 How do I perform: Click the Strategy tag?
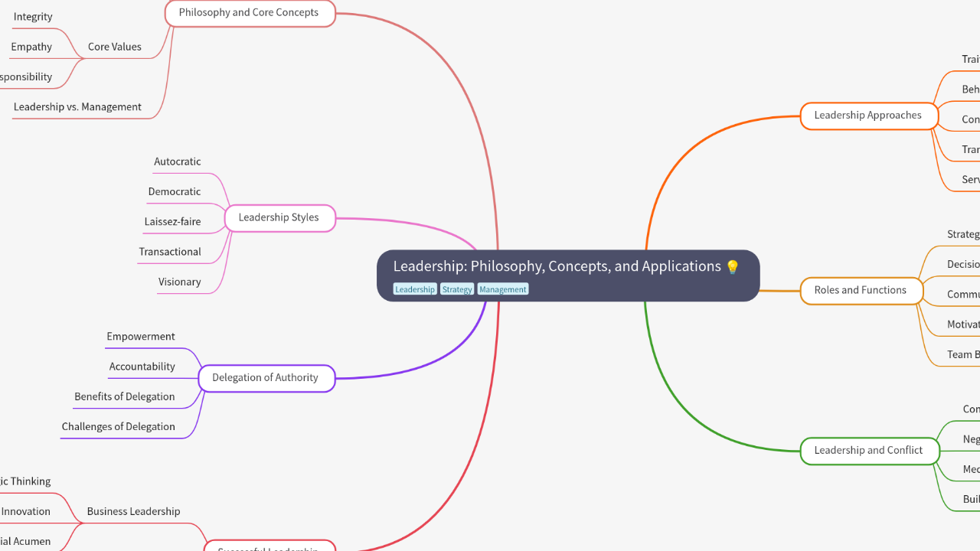pyautogui.click(x=457, y=289)
